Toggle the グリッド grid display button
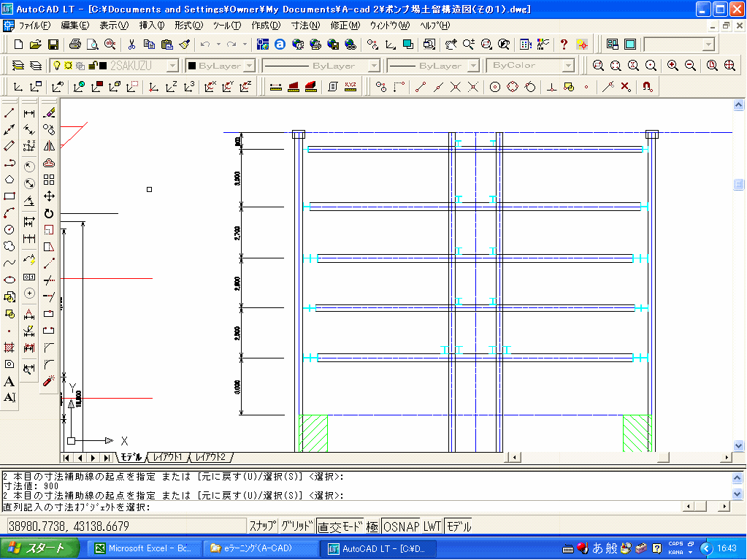Image resolution: width=747 pixels, height=560 pixels. tap(296, 526)
